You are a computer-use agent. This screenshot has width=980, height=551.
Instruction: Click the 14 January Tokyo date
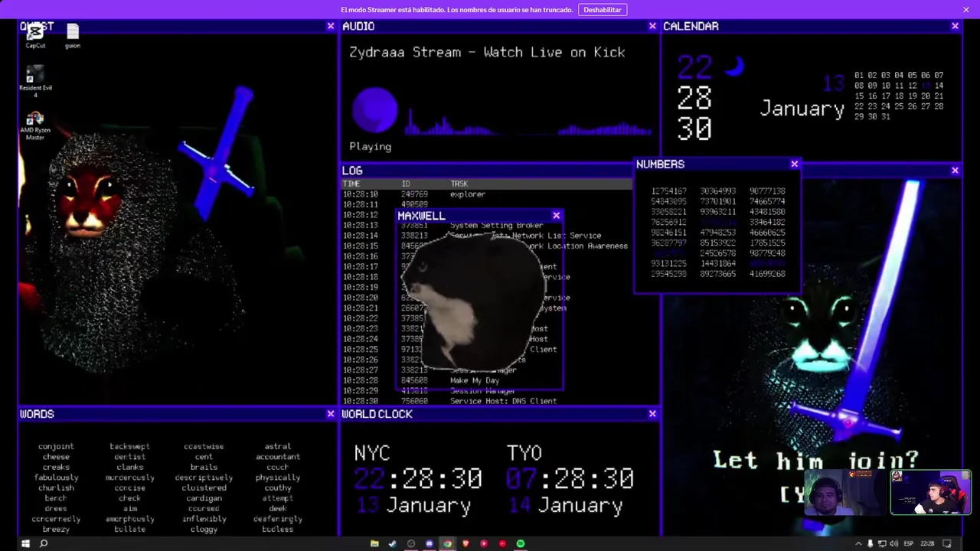click(564, 506)
